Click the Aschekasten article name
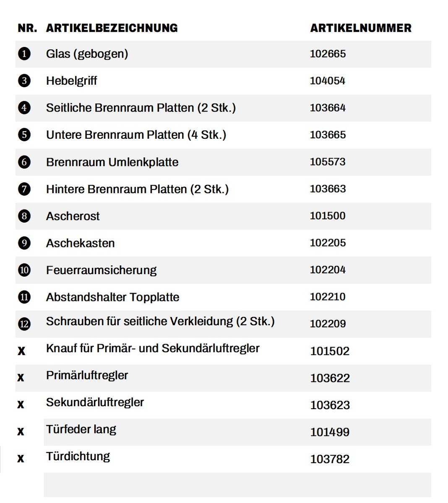Image resolution: width=448 pixels, height=503 pixels. pos(80,243)
